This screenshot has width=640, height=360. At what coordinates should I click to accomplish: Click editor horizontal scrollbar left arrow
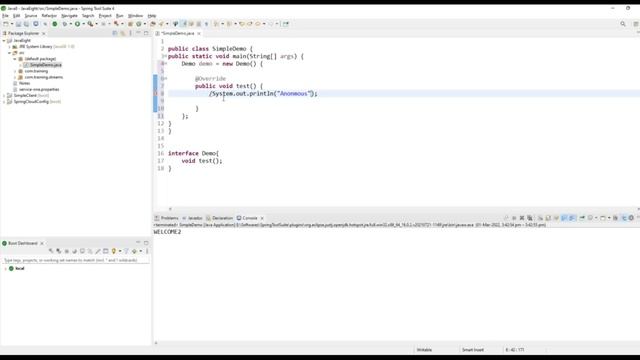170,209
